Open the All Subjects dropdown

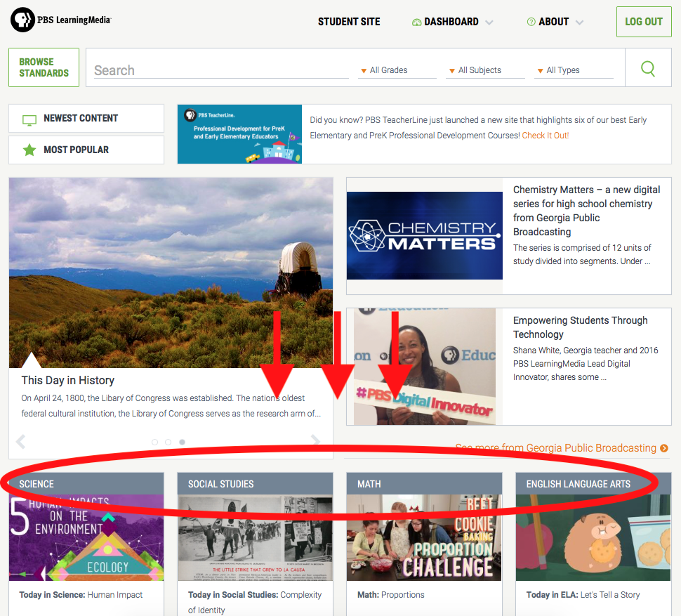click(x=485, y=70)
